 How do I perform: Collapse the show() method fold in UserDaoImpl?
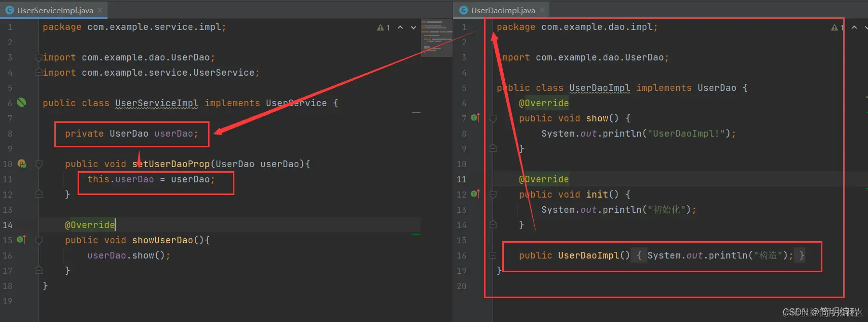493,118
